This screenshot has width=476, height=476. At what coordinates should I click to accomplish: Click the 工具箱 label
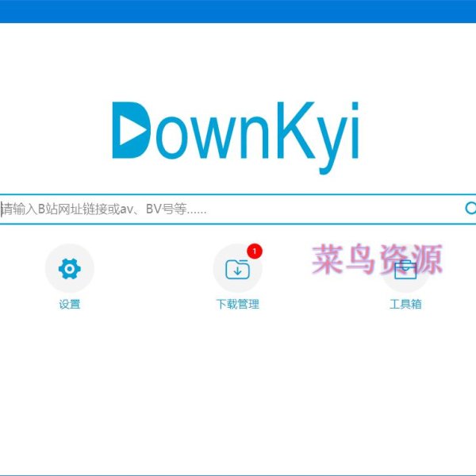click(405, 304)
